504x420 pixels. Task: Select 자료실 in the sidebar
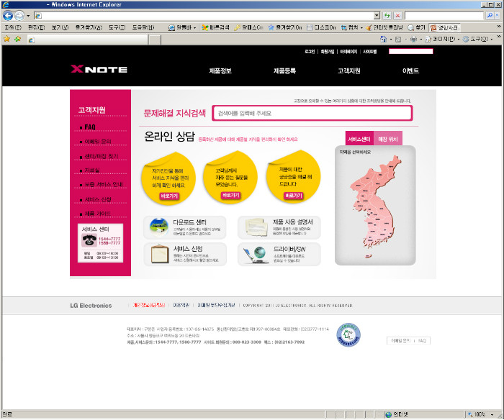(92, 170)
